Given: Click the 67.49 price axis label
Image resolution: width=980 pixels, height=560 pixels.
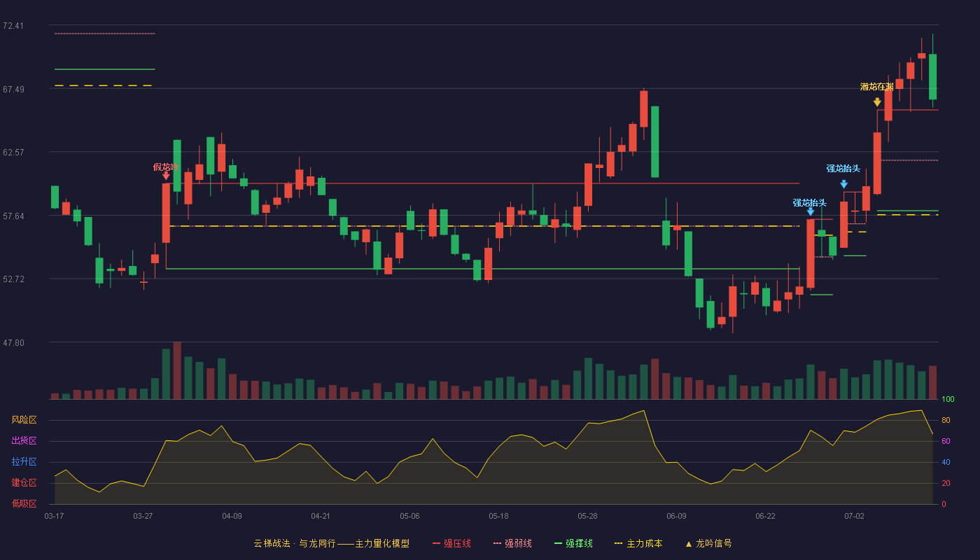Looking at the screenshot, I should click(x=13, y=90).
